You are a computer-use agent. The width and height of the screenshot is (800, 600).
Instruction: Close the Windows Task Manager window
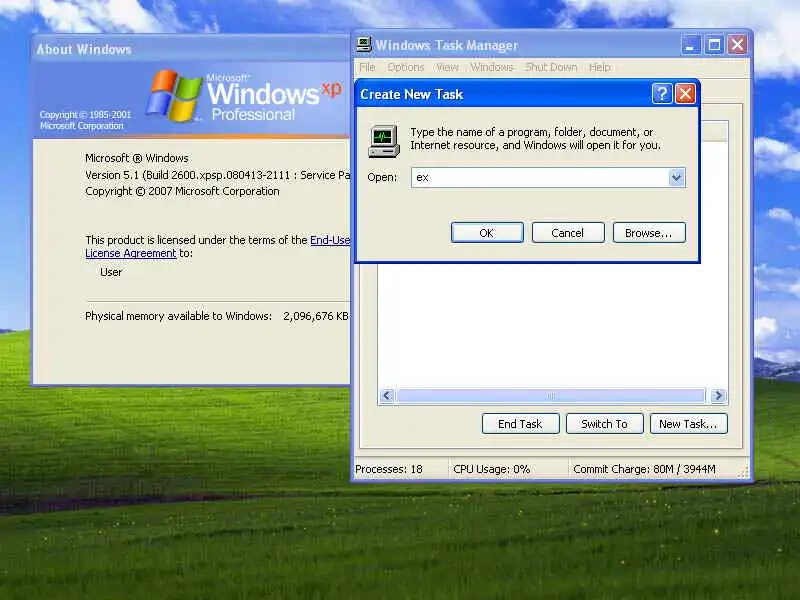point(738,45)
